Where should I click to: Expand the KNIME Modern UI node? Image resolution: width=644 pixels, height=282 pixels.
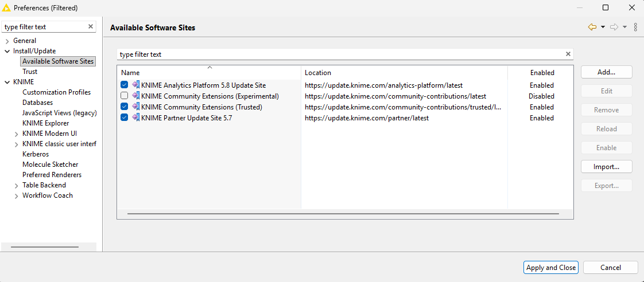click(17, 134)
